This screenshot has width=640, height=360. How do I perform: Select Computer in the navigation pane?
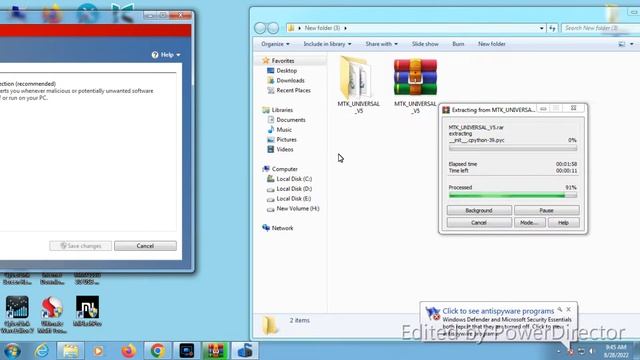[x=284, y=169]
